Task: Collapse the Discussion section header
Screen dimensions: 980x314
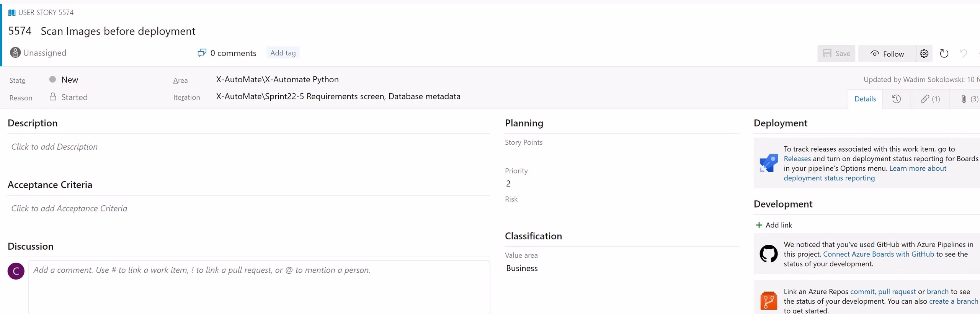Action: pyautogui.click(x=31, y=246)
